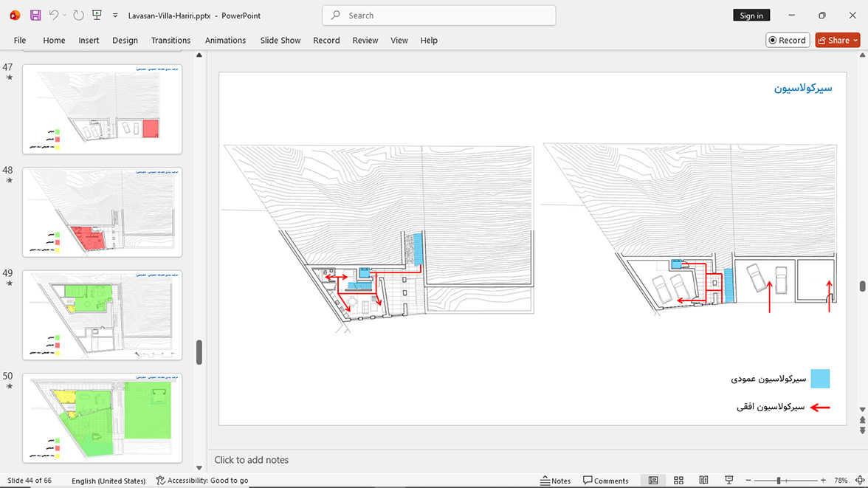This screenshot has width=868, height=488.
Task: Toggle the Comments pane button
Action: pos(605,480)
